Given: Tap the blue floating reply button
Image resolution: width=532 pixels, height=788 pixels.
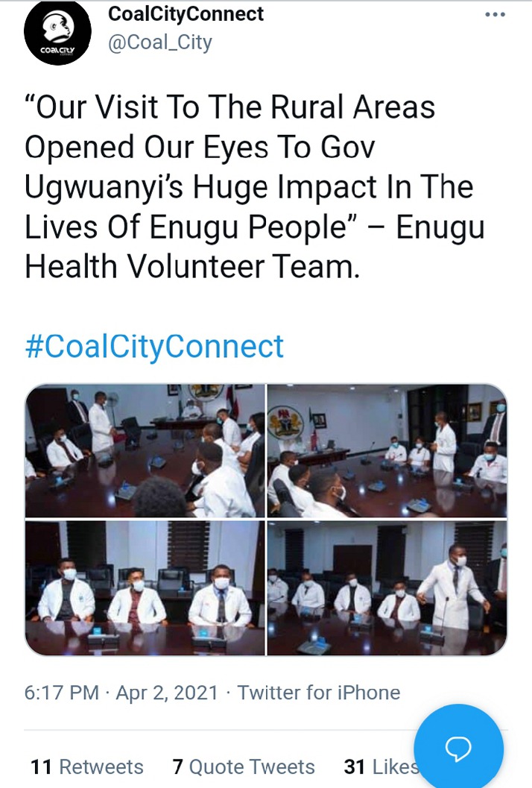Looking at the screenshot, I should coord(458,748).
